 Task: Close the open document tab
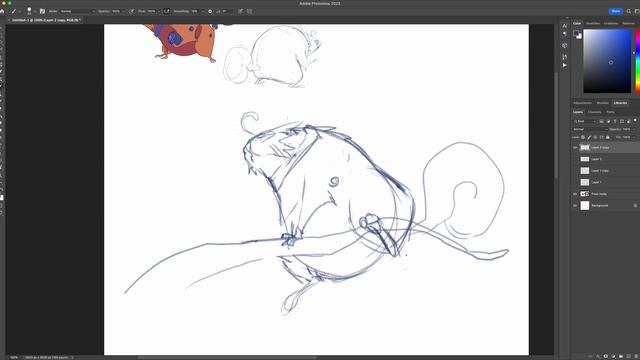[x=9, y=20]
